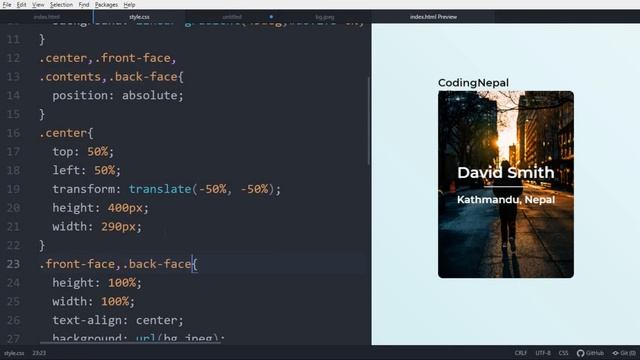Open the Find menu

click(x=84, y=5)
